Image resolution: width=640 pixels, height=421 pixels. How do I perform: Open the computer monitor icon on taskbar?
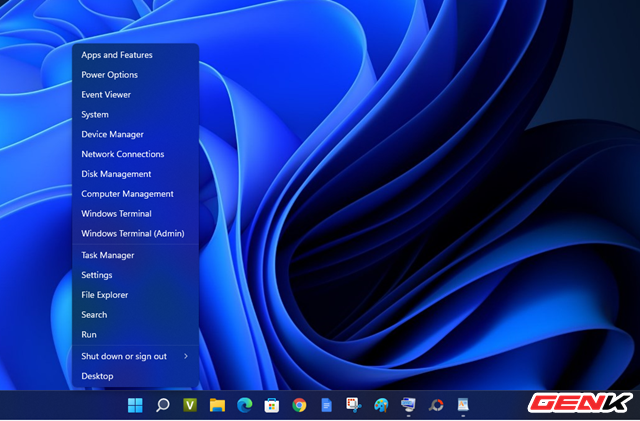[x=408, y=405]
